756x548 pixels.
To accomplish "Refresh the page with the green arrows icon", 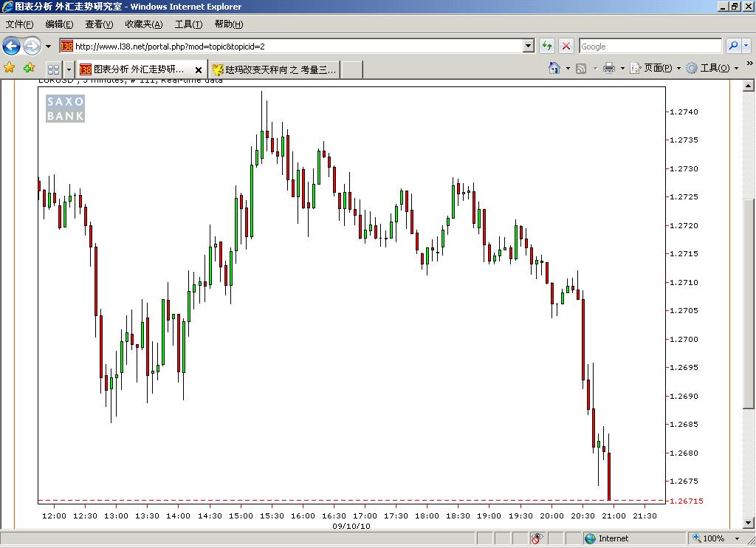I will point(547,47).
